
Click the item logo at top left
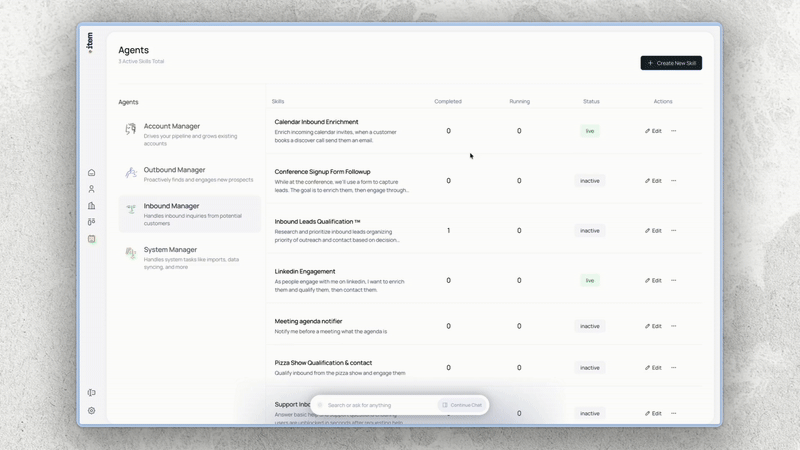pyautogui.click(x=90, y=42)
